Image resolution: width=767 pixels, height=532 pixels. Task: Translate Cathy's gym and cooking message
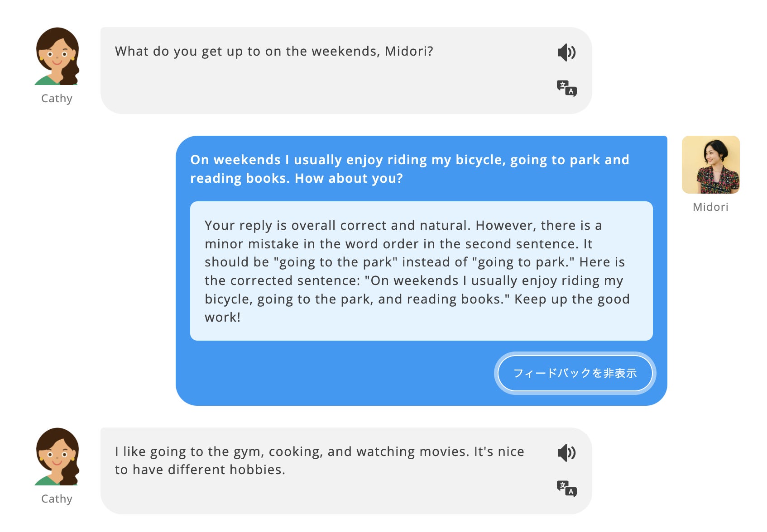tap(566, 489)
